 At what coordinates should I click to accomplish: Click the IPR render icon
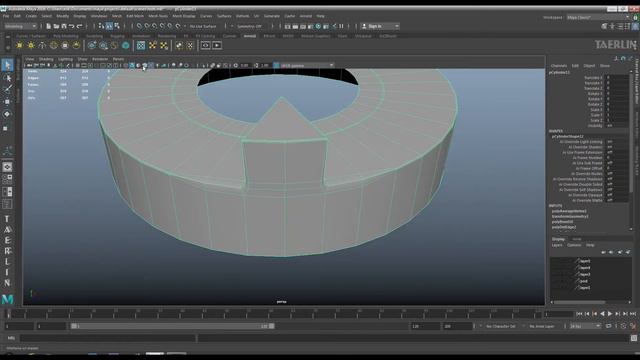click(x=303, y=26)
